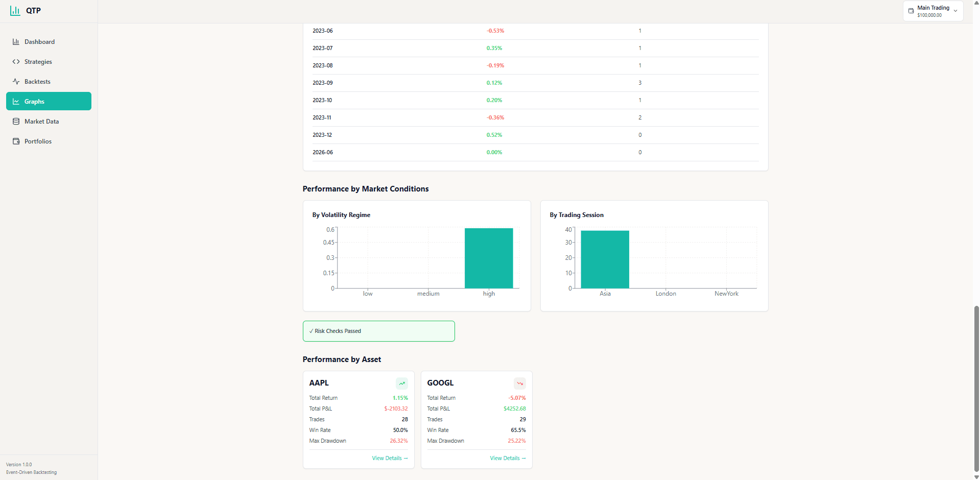
Task: Open View Details for AAPL
Action: point(390,458)
